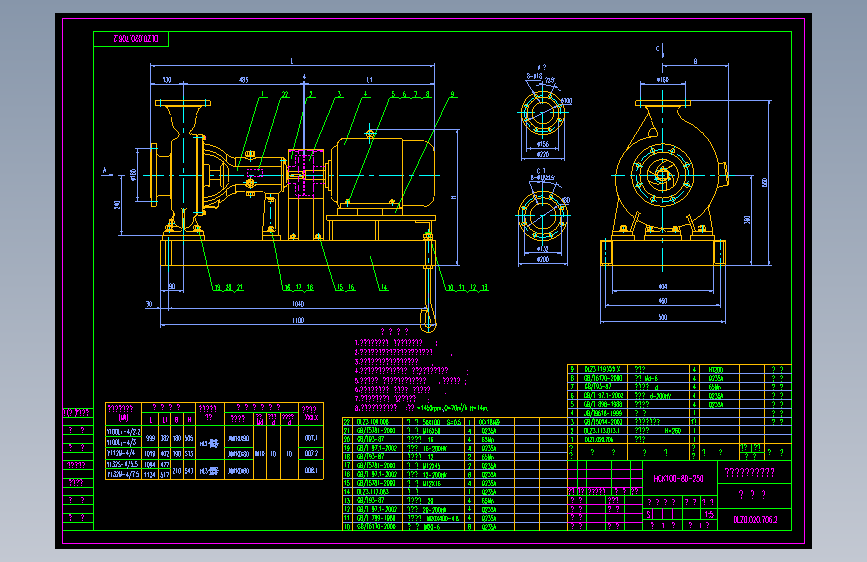The image size is (867, 562).
Task: Click balloon number 22 on side view
Action: click(285, 95)
